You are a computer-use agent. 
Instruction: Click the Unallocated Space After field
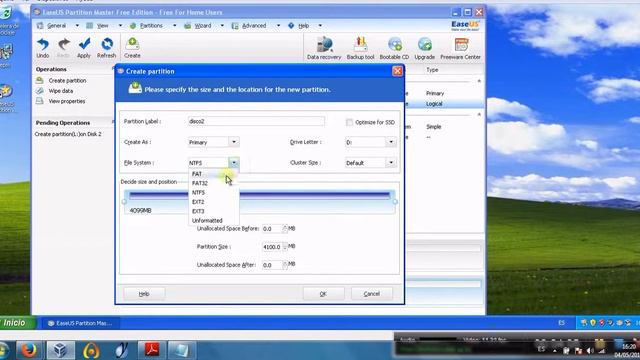(272, 265)
